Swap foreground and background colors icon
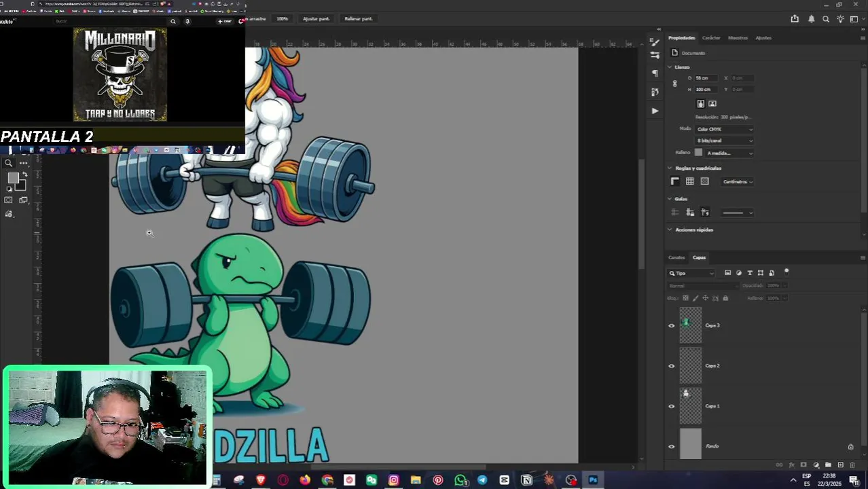Image resolution: width=868 pixels, height=489 pixels. click(x=24, y=175)
